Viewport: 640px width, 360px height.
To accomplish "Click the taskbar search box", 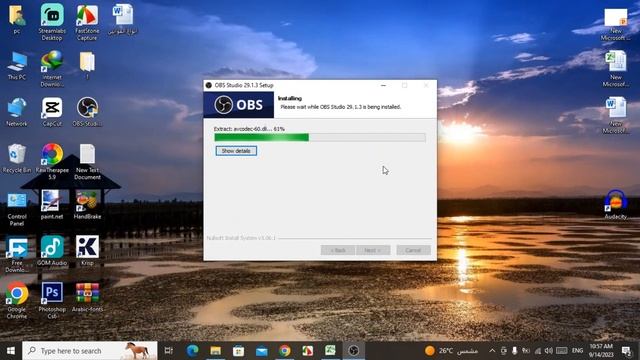I will (x=89, y=351).
